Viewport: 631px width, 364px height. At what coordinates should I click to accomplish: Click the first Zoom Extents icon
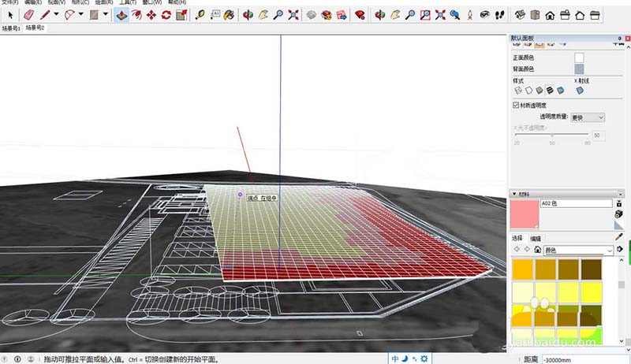293,15
